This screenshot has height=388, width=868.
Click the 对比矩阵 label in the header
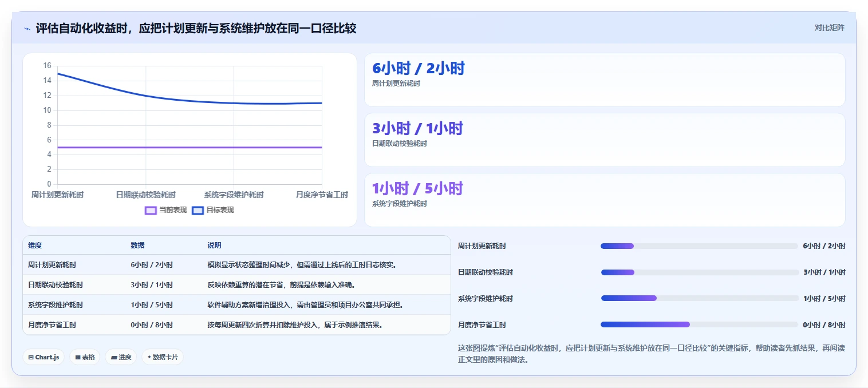pos(829,27)
